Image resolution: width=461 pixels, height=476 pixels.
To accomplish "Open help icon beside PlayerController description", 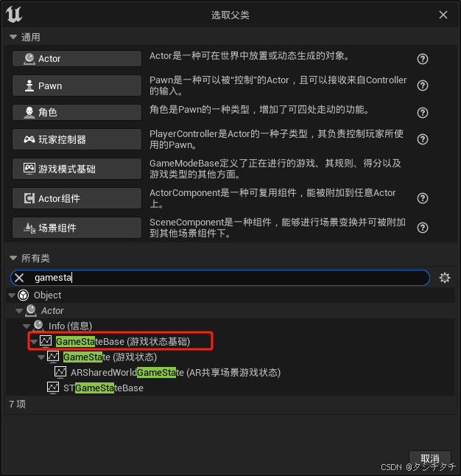I will pos(423,139).
